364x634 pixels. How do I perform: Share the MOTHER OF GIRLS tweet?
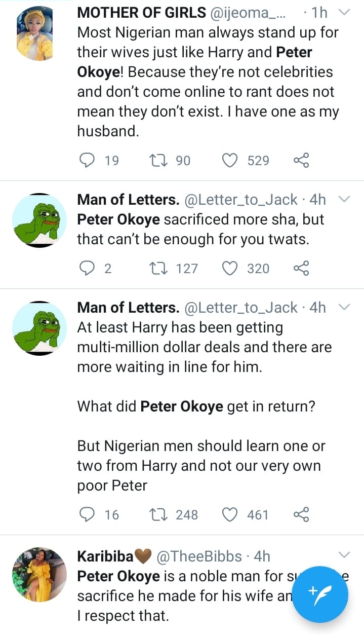click(x=301, y=161)
